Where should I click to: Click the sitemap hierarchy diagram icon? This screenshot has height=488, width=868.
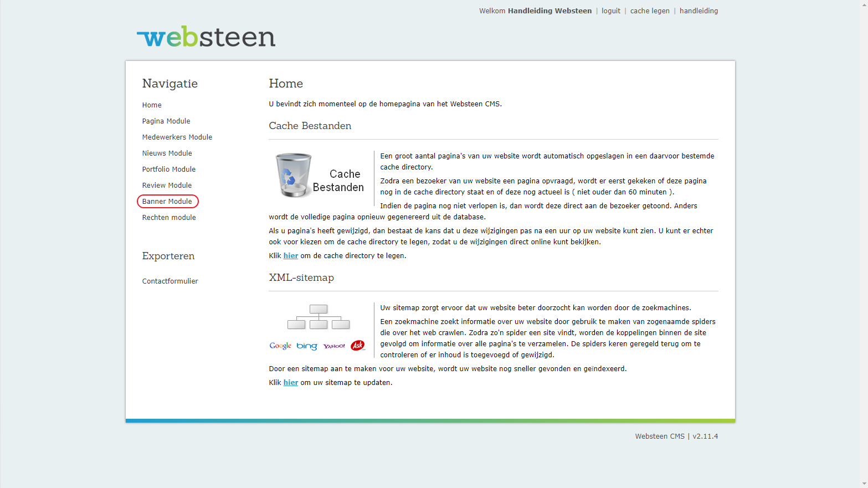(x=319, y=317)
